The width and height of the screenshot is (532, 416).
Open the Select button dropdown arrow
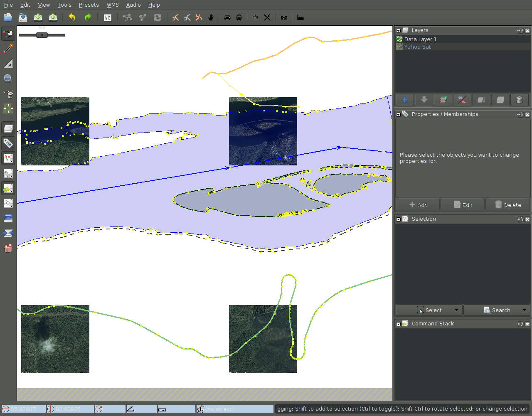[x=456, y=310]
